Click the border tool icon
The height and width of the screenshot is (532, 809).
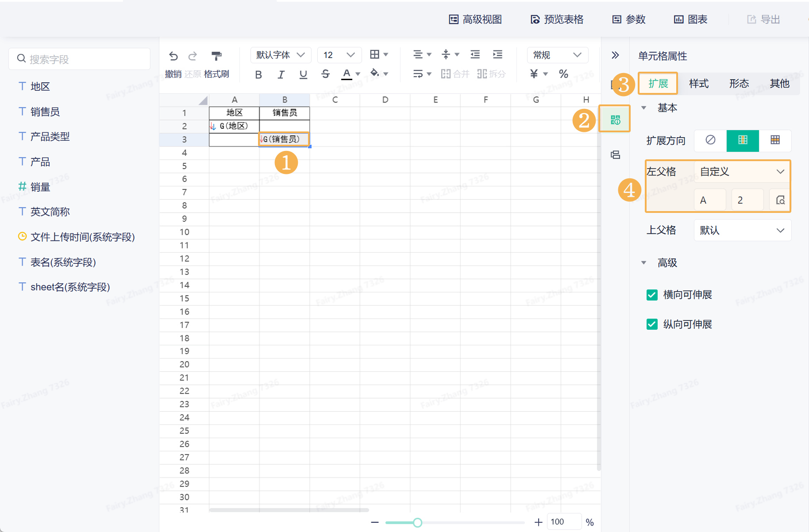[374, 54]
